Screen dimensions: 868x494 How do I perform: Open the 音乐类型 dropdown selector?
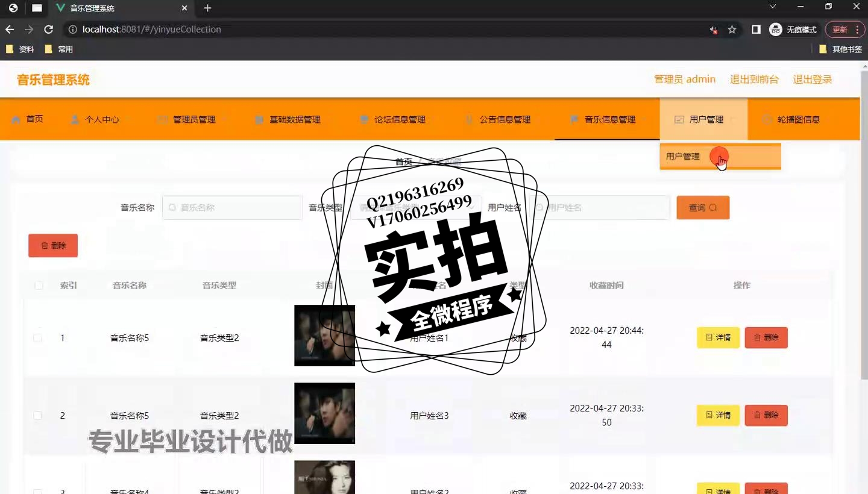[x=416, y=207]
